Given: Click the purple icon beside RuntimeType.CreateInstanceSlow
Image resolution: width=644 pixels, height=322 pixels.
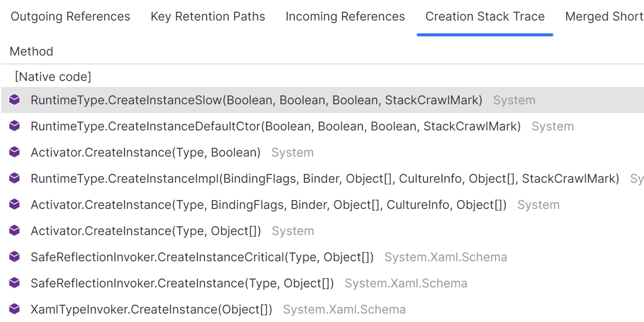Looking at the screenshot, I should click(14, 100).
